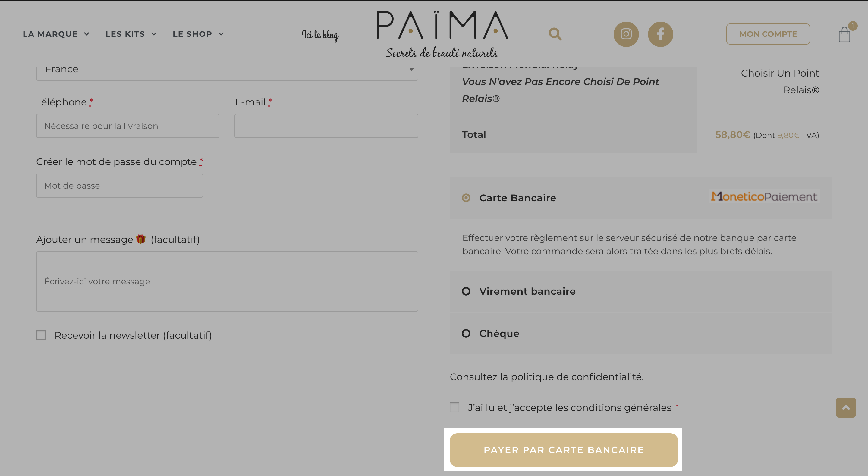Image resolution: width=868 pixels, height=476 pixels.
Task: Click the scroll-to-top arrow button
Action: click(x=846, y=408)
